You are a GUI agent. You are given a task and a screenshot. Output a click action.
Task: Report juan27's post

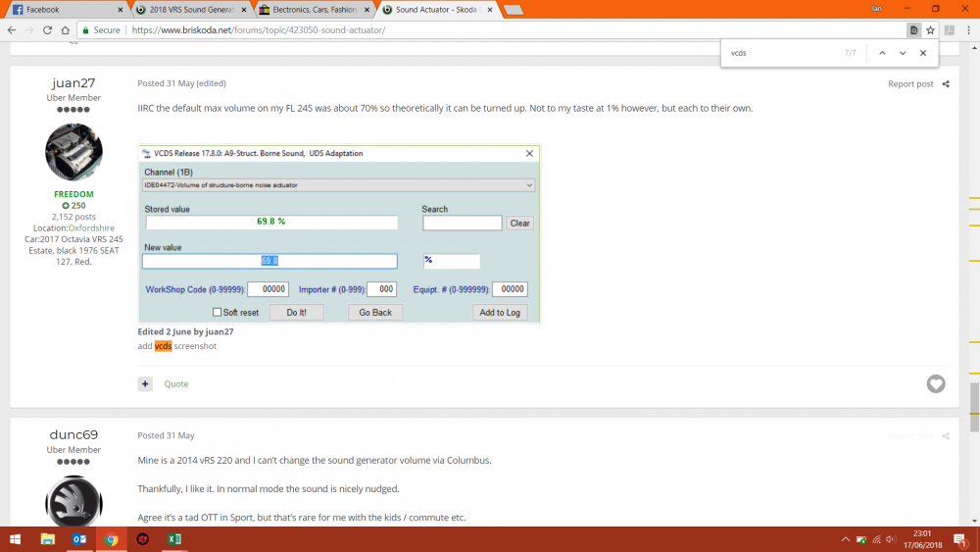coord(910,83)
